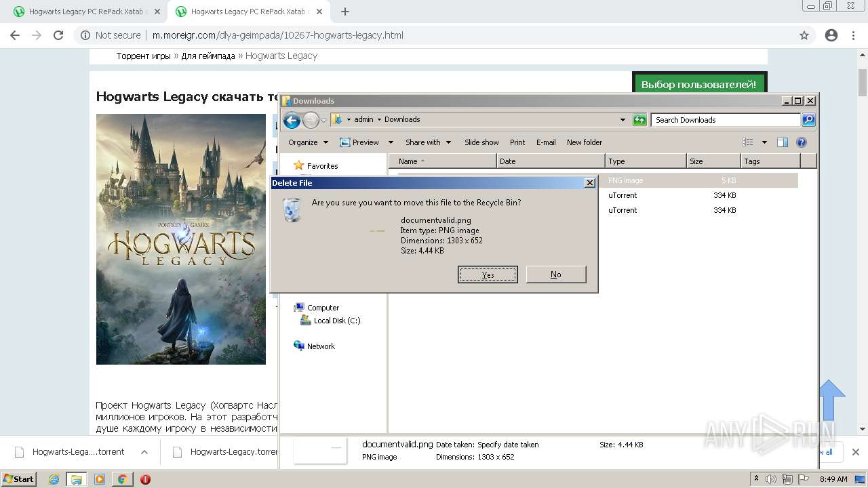Click Downloads in the address breadcrumb
The width and height of the screenshot is (868, 488).
click(x=402, y=119)
